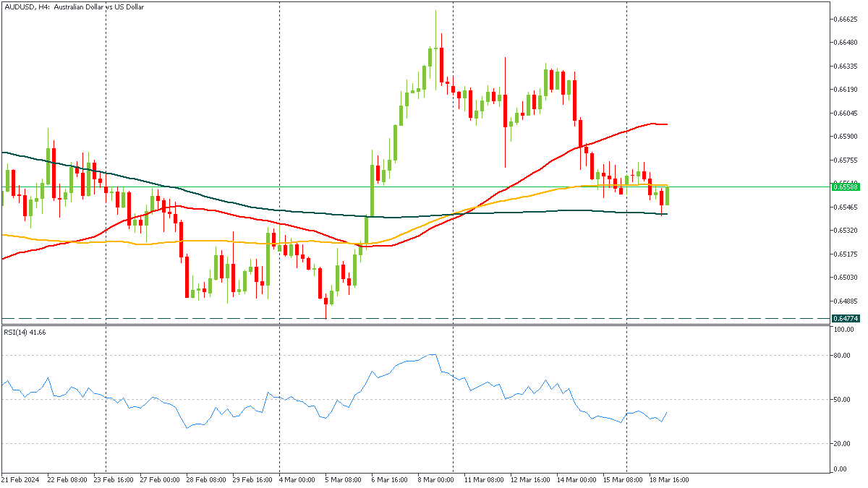The height and width of the screenshot is (488, 868).
Task: Click the 0.65175 price axis value
Action: 846,254
